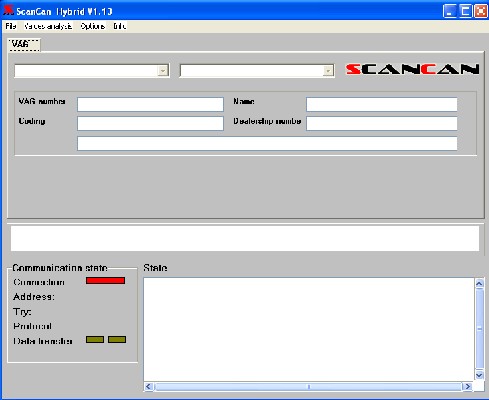The image size is (489, 400).
Task: Minimize the ScanCan window
Action: [450, 11]
